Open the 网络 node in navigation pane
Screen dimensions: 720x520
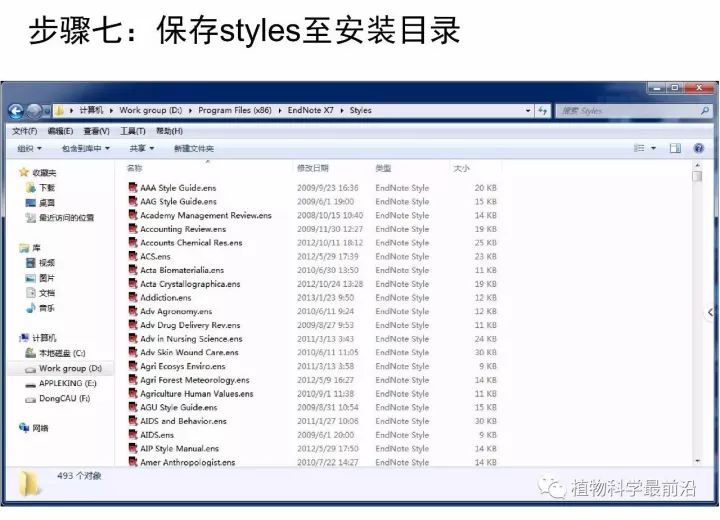coord(39,428)
